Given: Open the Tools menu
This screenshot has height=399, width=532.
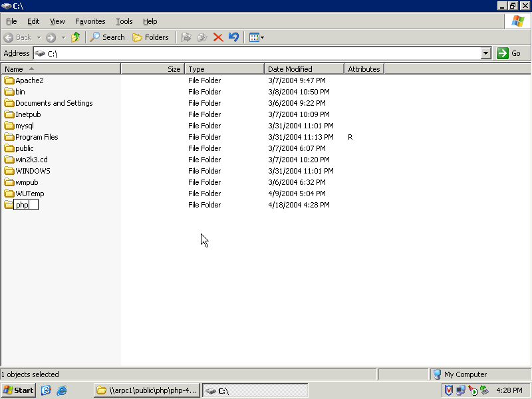Looking at the screenshot, I should pyautogui.click(x=124, y=21).
